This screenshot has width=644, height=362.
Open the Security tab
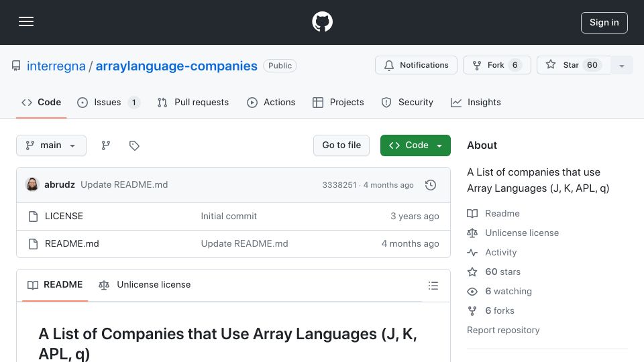click(407, 102)
